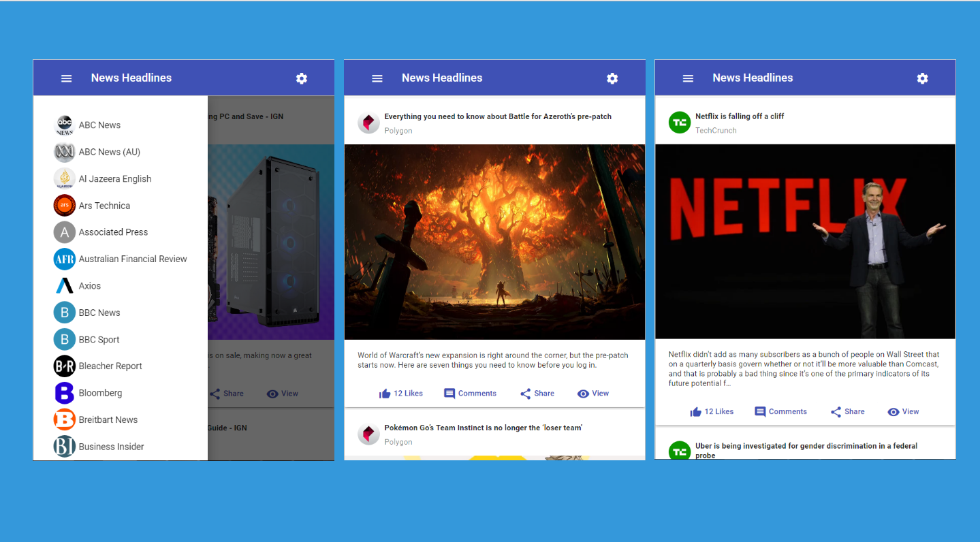Pick BBC Sport from the drawer
The image size is (980, 542).
click(99, 340)
